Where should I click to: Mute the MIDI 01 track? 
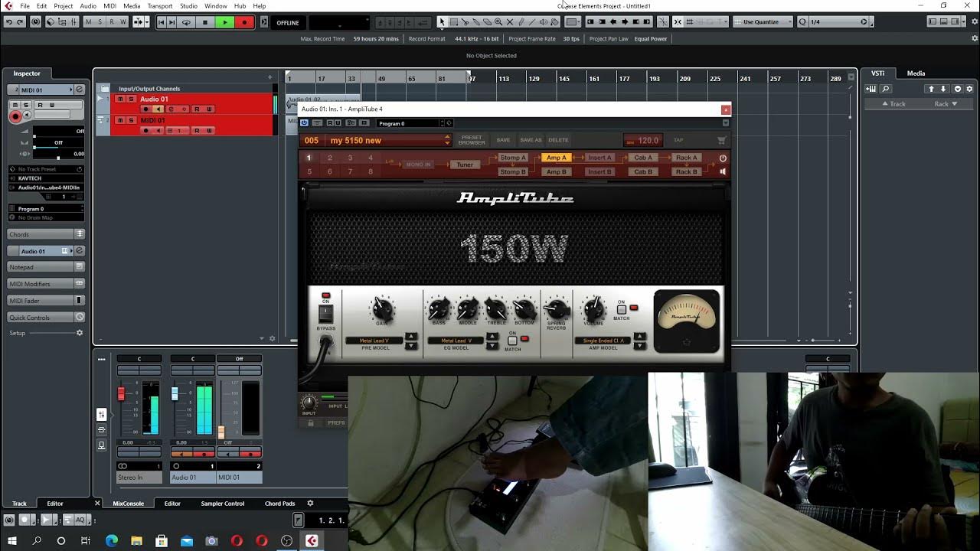(120, 120)
